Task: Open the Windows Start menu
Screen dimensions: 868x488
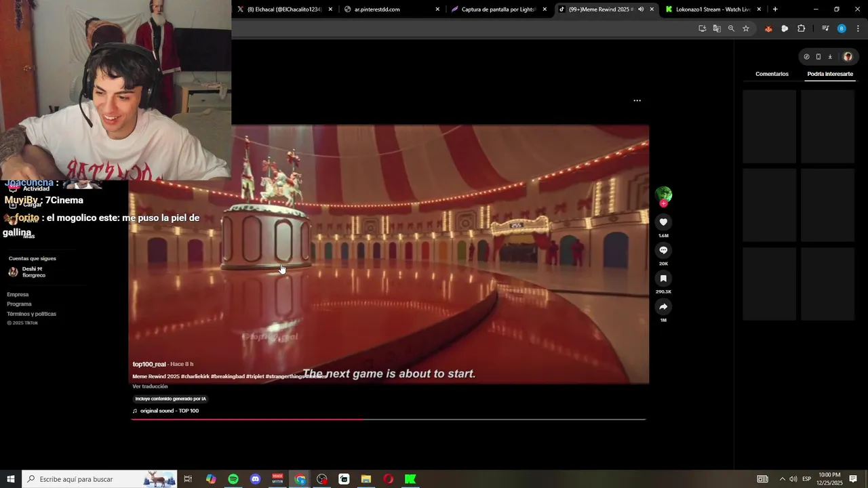Action: click(x=11, y=479)
